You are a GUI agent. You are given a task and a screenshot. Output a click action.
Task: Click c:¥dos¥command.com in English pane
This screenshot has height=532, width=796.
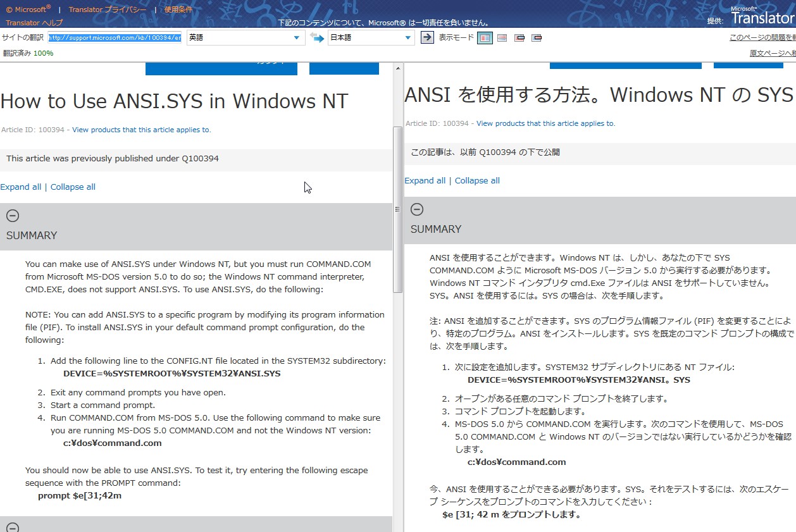point(112,443)
